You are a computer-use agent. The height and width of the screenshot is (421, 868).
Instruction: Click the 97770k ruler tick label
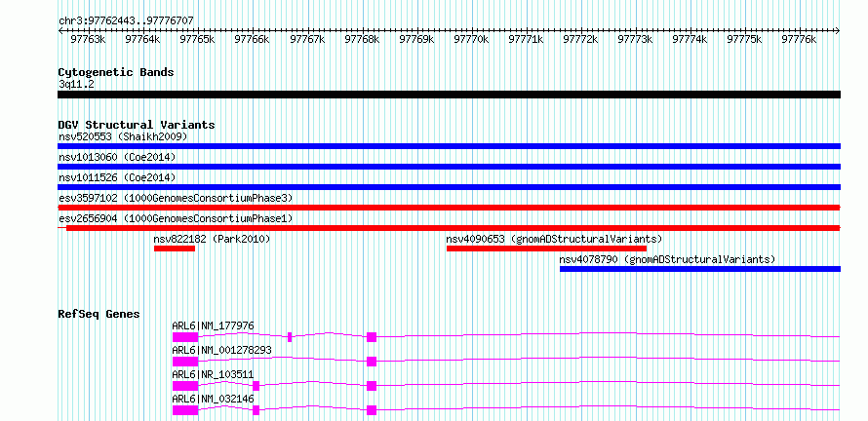pyautogui.click(x=470, y=39)
